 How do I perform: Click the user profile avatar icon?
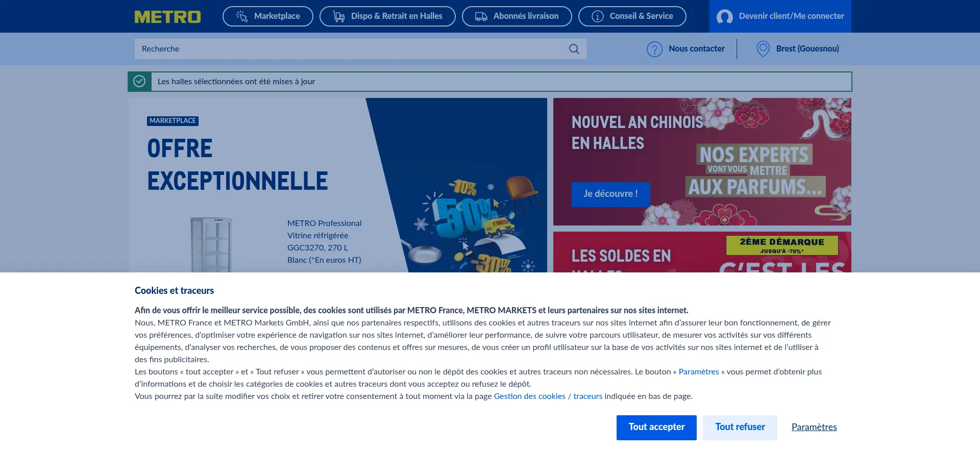click(x=724, y=17)
